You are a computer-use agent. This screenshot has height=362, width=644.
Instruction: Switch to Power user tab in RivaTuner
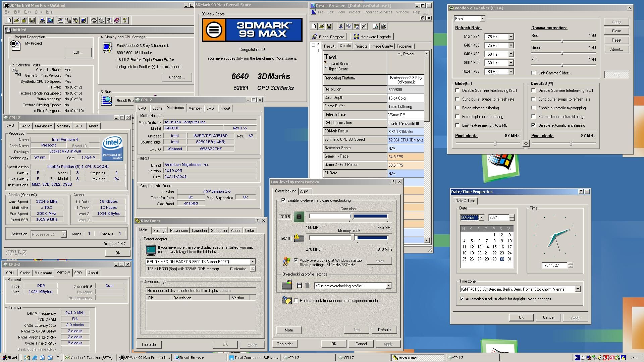click(x=179, y=231)
